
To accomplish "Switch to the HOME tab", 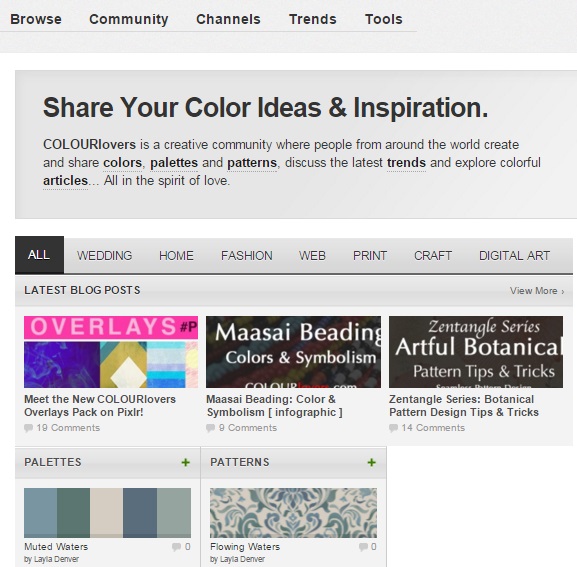I will pos(176,256).
